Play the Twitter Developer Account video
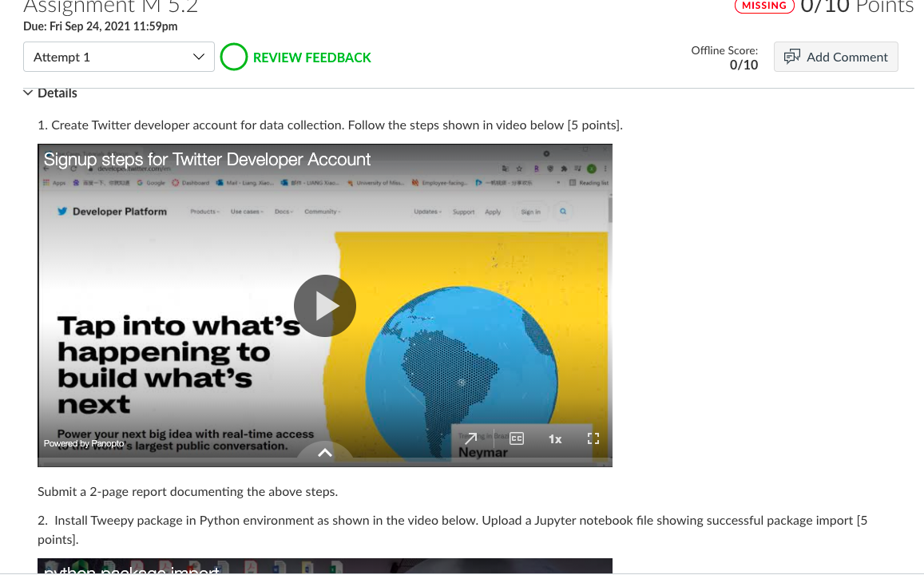924x579 pixels. tap(325, 306)
